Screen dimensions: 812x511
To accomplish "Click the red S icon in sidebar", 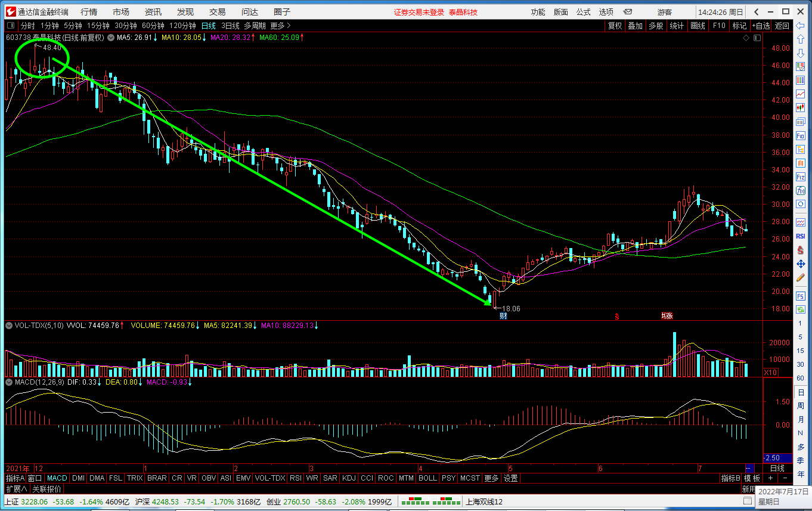I will (801, 250).
